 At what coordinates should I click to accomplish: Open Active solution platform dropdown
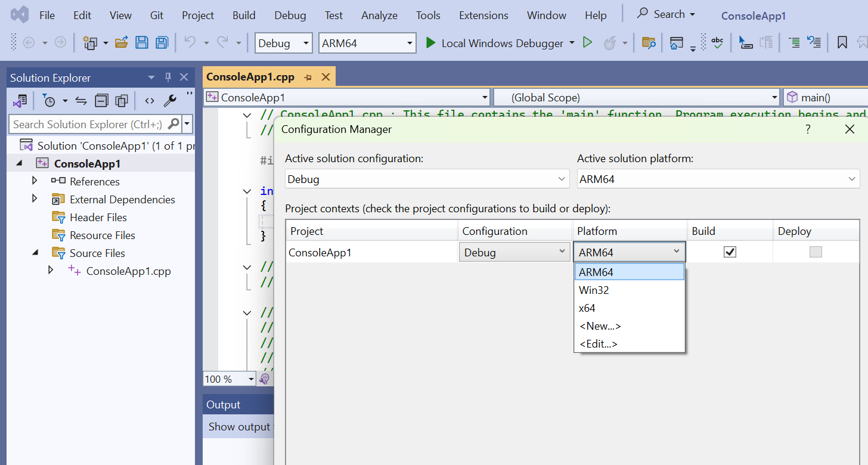pyautogui.click(x=718, y=179)
